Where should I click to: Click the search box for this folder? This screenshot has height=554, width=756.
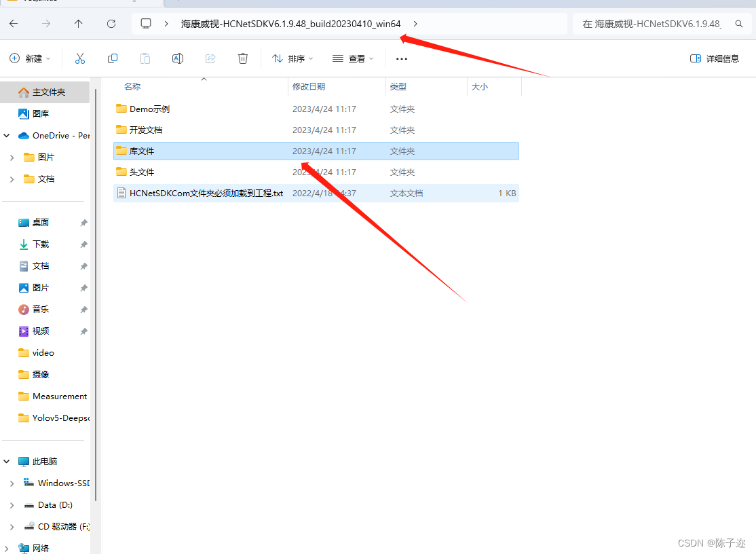[x=662, y=24]
